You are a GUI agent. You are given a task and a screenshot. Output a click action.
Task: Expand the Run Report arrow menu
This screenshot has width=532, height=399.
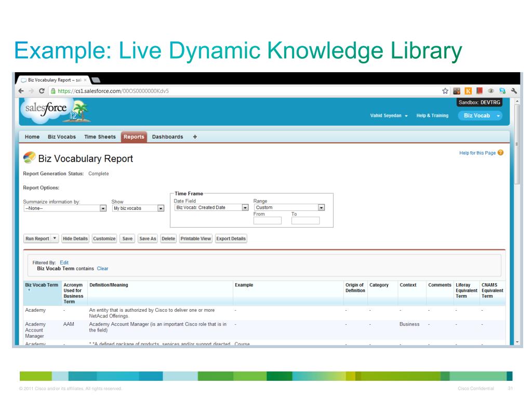click(55, 238)
